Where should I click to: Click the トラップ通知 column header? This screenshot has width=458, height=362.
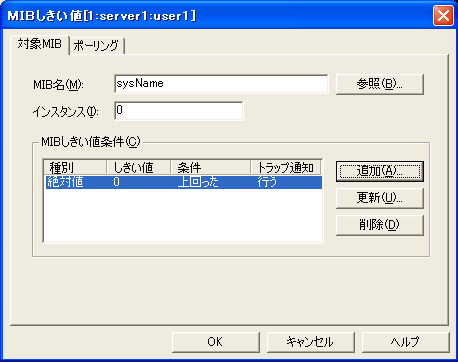286,167
